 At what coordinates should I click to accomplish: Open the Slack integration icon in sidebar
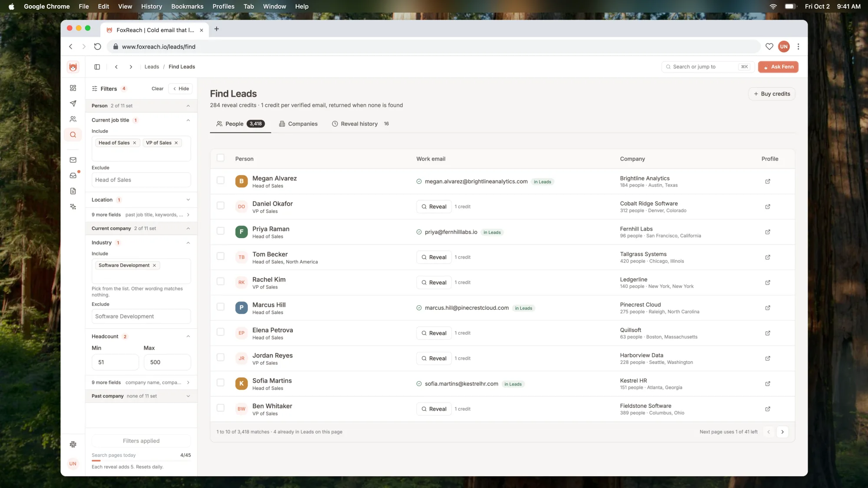pyautogui.click(x=73, y=444)
